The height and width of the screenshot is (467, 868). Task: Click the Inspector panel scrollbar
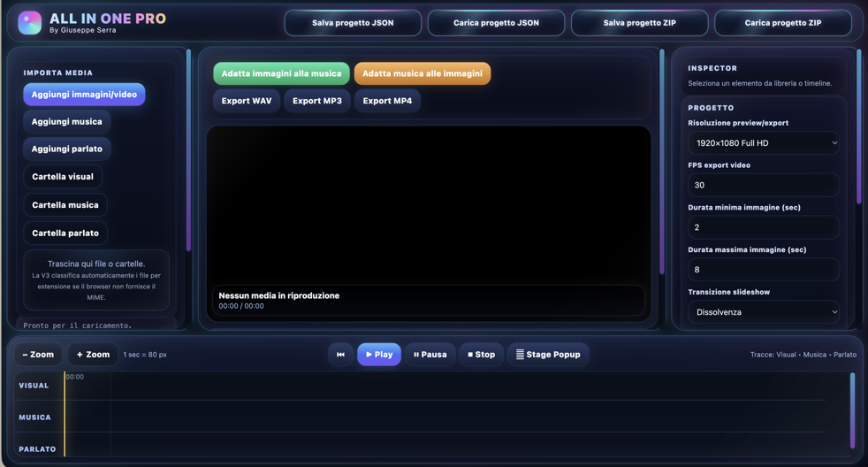pos(859,126)
